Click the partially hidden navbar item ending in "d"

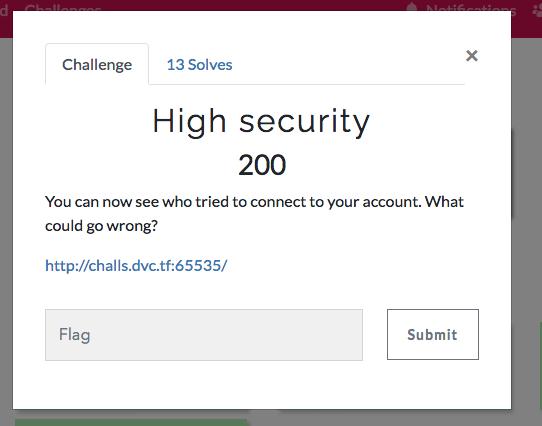pyautogui.click(x=4, y=9)
